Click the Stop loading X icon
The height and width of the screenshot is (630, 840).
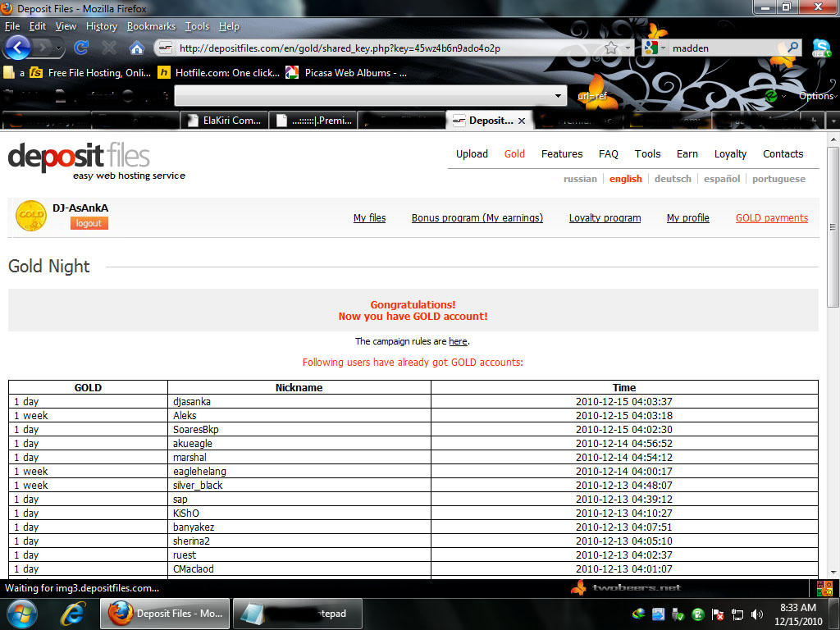click(x=109, y=48)
